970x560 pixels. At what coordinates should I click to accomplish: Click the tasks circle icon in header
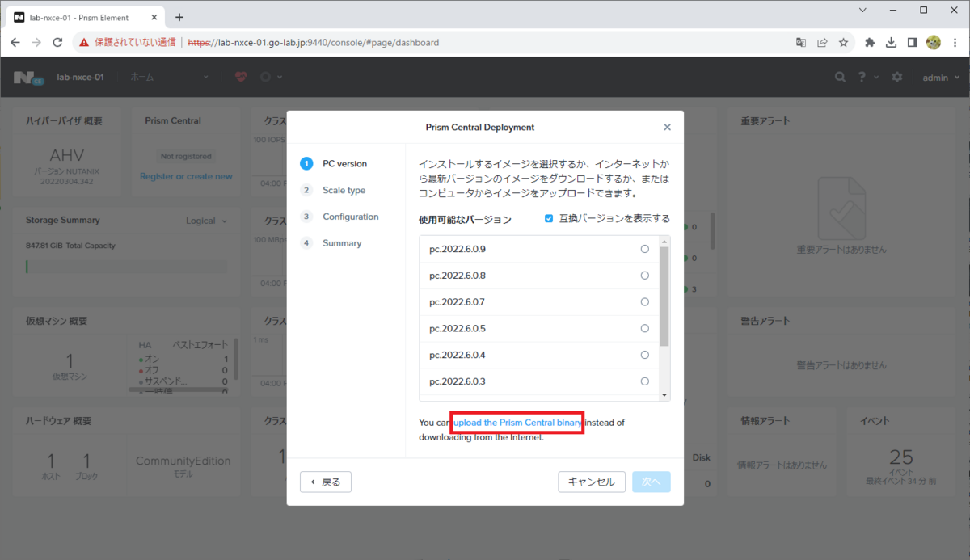(265, 77)
